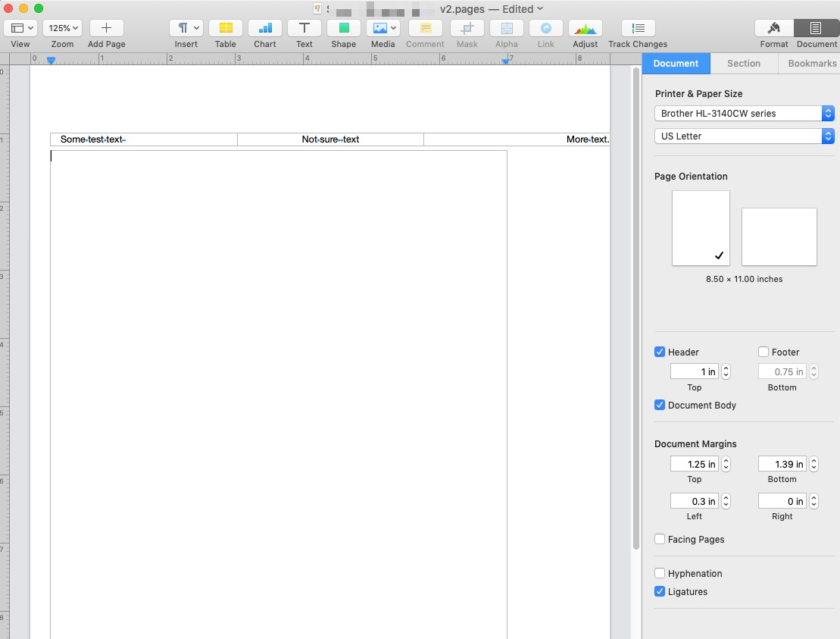The image size is (840, 639).
Task: Enable Hyphenation option
Action: click(660, 573)
